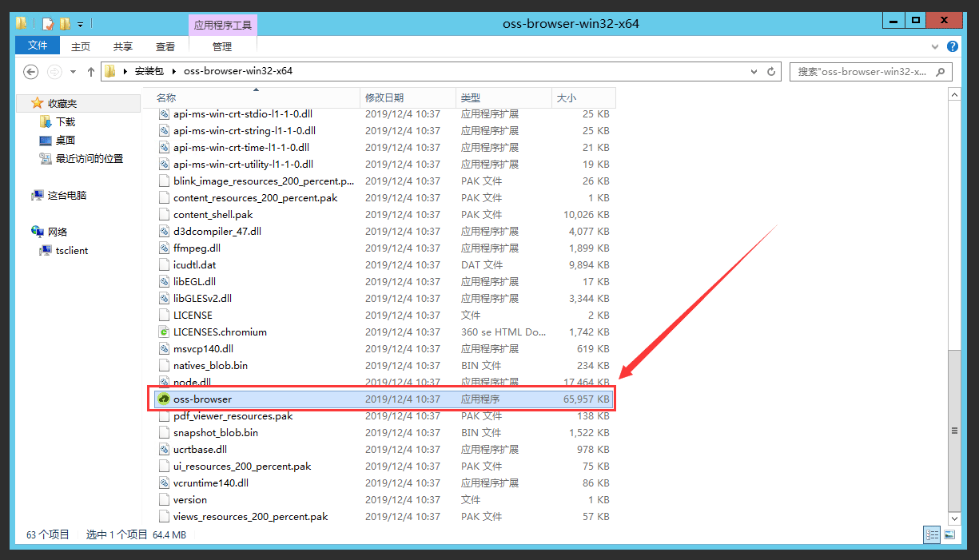
Task: Select libGLESv2.dll file name
Action: 202,298
